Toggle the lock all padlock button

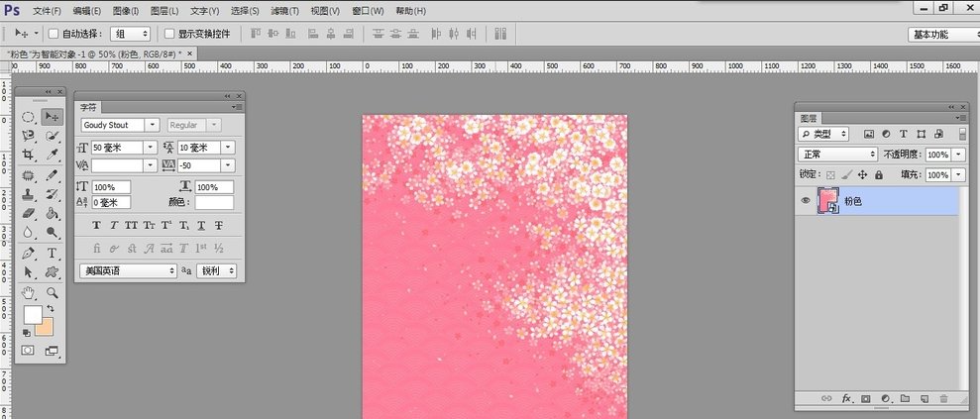point(879,175)
